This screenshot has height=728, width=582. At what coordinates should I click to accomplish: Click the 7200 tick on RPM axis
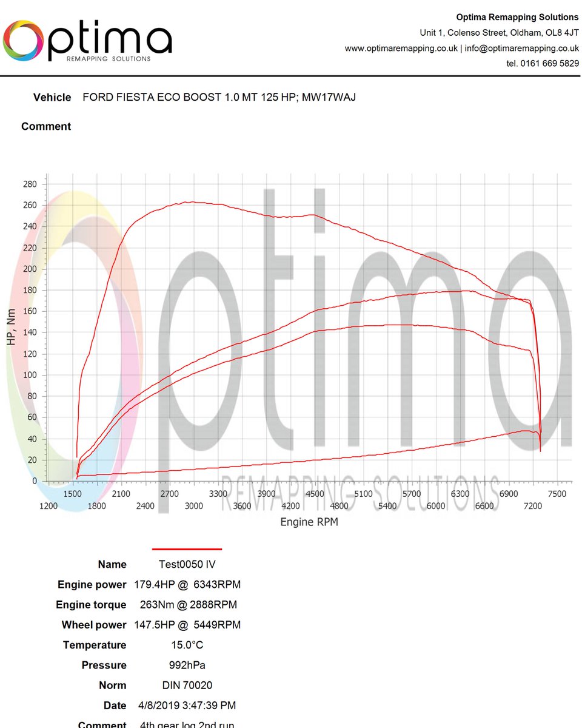point(532,506)
